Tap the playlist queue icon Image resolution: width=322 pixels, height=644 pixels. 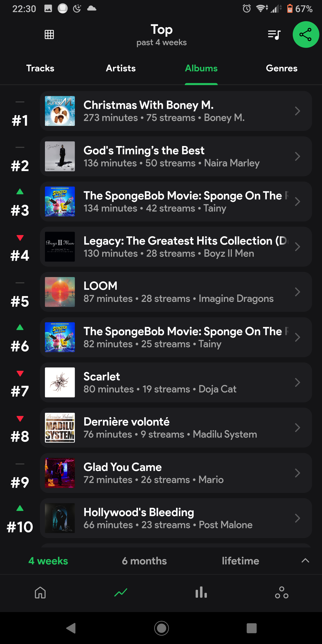(x=274, y=34)
